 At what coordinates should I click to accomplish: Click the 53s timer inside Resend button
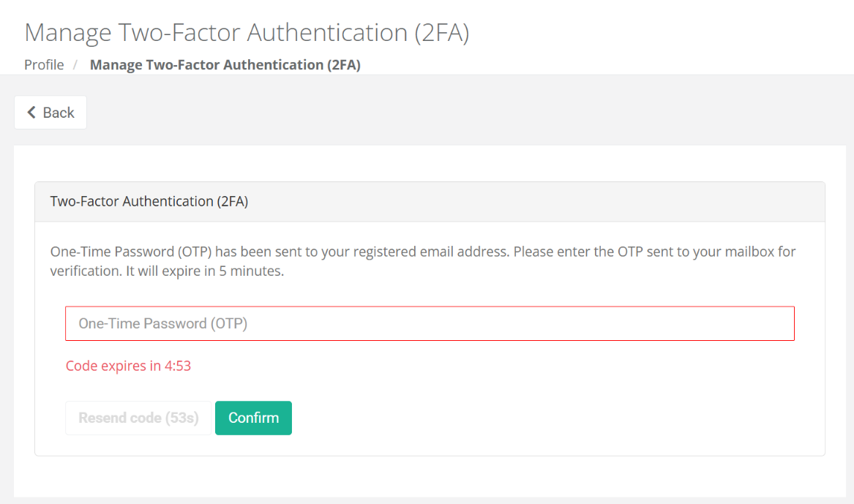181,418
